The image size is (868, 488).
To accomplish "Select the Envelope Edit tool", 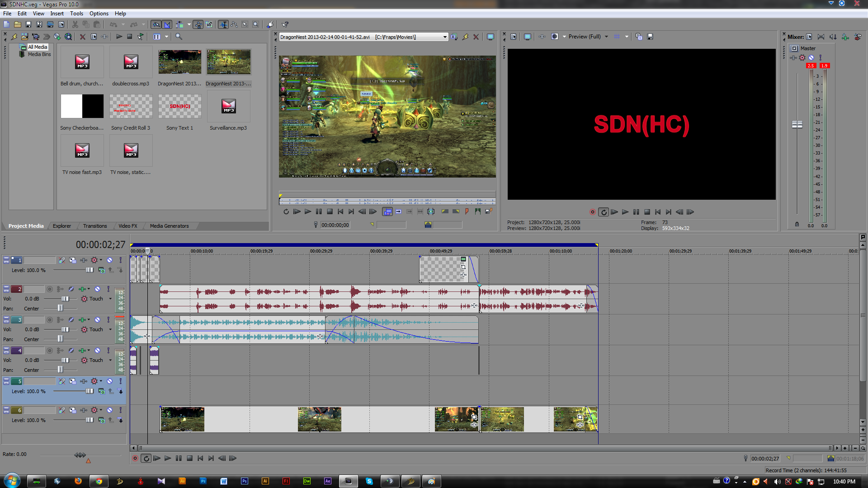I will [x=234, y=24].
